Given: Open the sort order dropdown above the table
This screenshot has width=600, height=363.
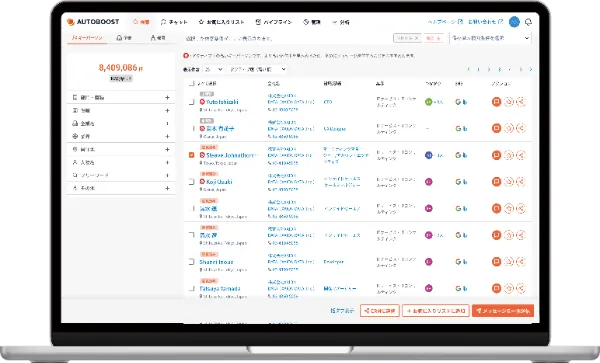Looking at the screenshot, I should tap(257, 69).
